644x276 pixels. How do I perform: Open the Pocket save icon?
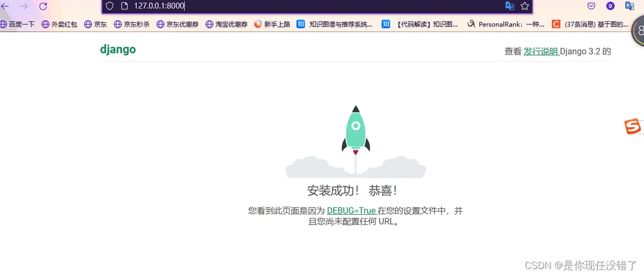[x=591, y=6]
